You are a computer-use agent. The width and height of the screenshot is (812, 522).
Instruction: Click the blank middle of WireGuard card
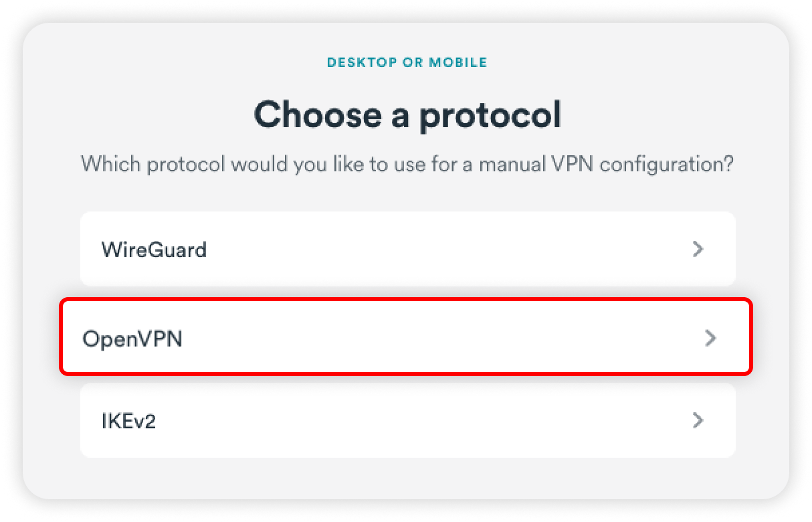(x=435, y=249)
